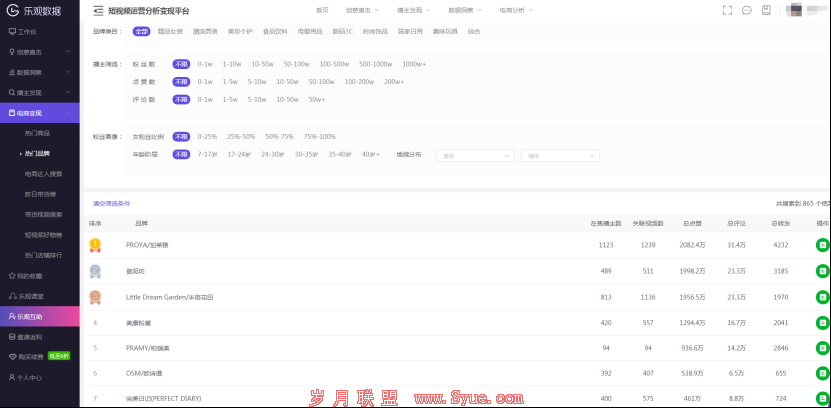
Task: Open the top navigation 创意直击 dropdown
Action: 363,10
